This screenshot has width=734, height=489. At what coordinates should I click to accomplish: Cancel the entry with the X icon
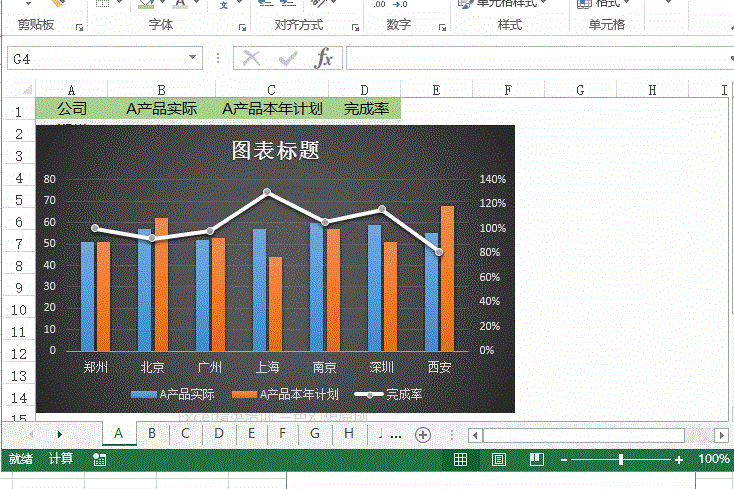click(251, 58)
